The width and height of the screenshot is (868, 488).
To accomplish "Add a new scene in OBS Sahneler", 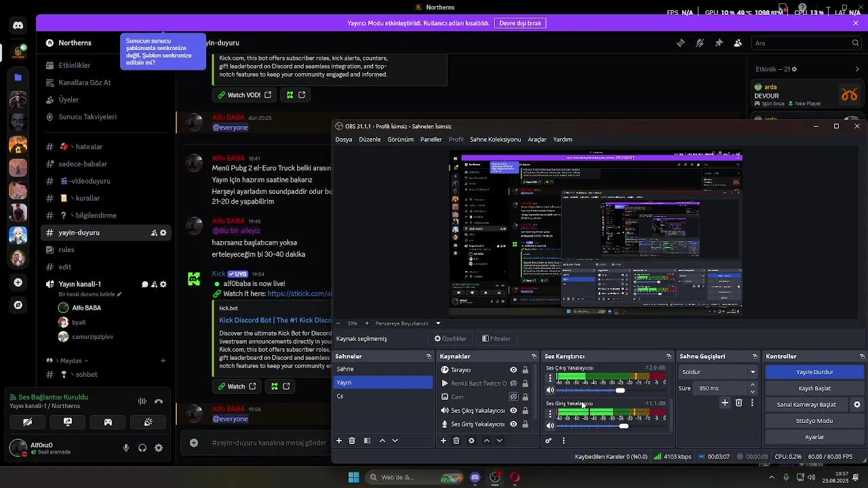I will coord(339,441).
